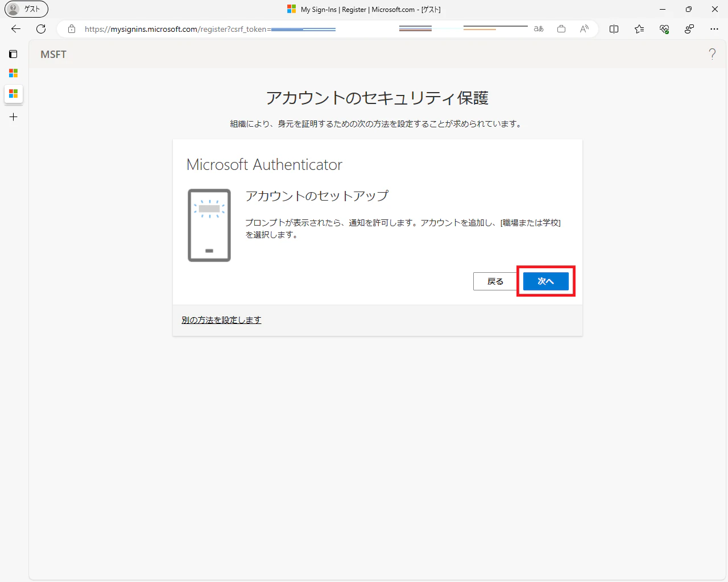728x582 pixels.
Task: Open Favorites star icon
Action: click(639, 29)
